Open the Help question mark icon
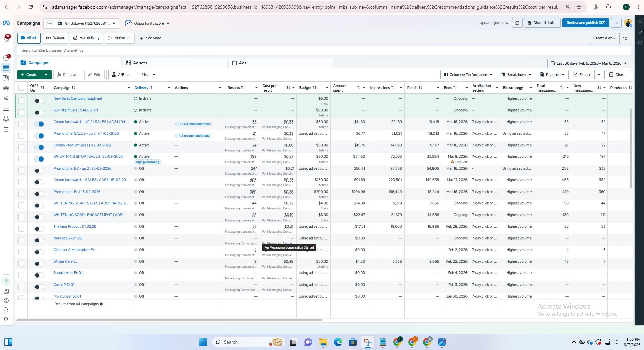 click(x=6, y=281)
